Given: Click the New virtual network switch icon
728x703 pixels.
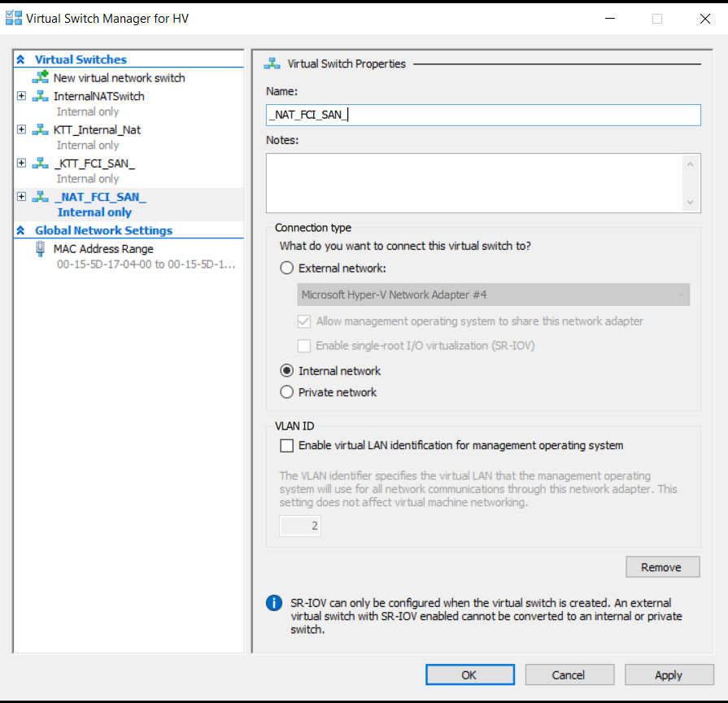Looking at the screenshot, I should point(41,77).
